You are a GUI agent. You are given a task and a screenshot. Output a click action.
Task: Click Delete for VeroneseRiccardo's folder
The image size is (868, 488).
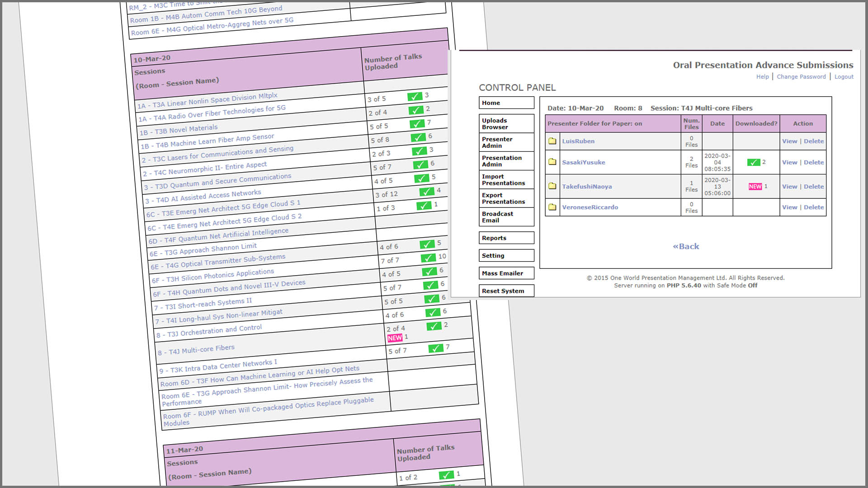[x=813, y=207]
